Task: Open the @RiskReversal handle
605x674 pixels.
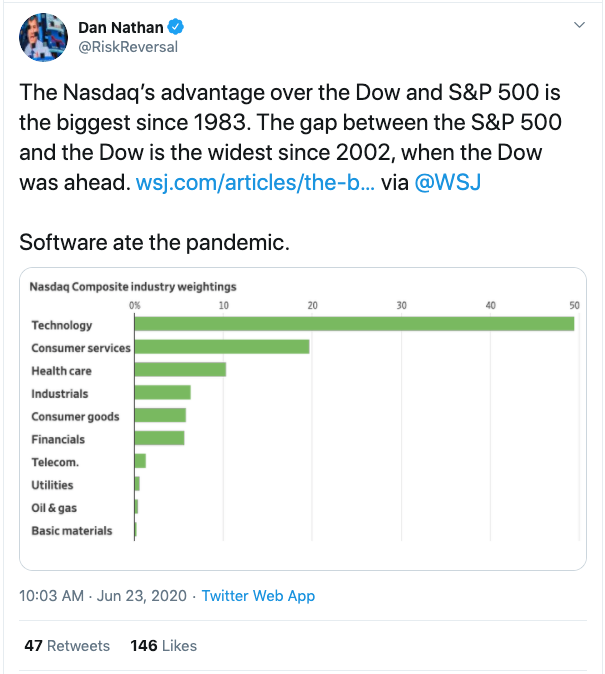Action: click(x=128, y=47)
